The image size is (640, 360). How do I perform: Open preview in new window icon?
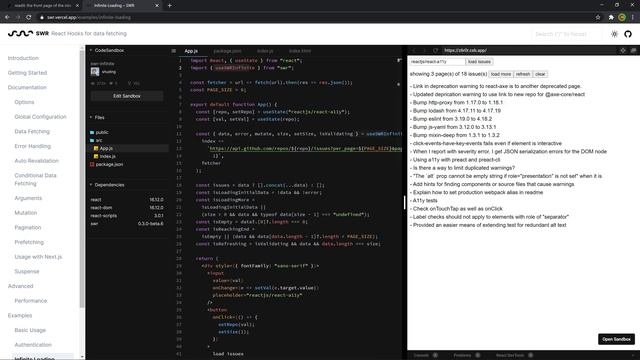(x=633, y=50)
